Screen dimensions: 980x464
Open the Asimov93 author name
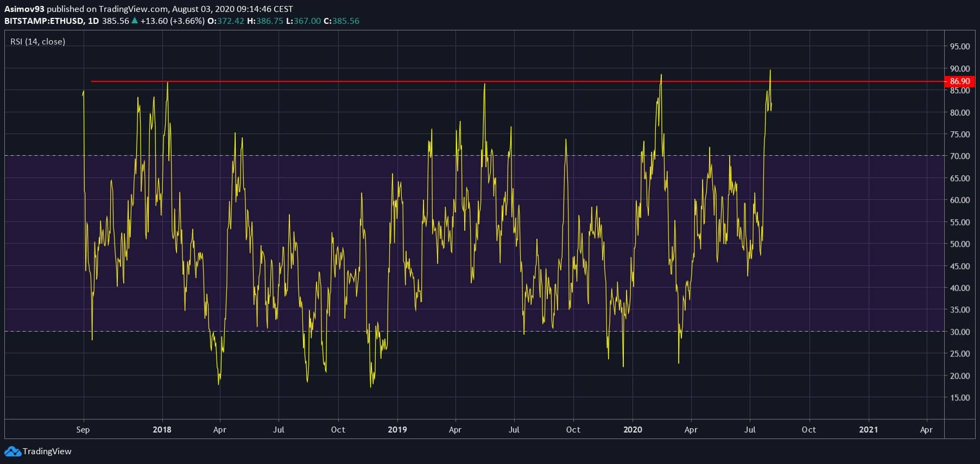pos(24,9)
